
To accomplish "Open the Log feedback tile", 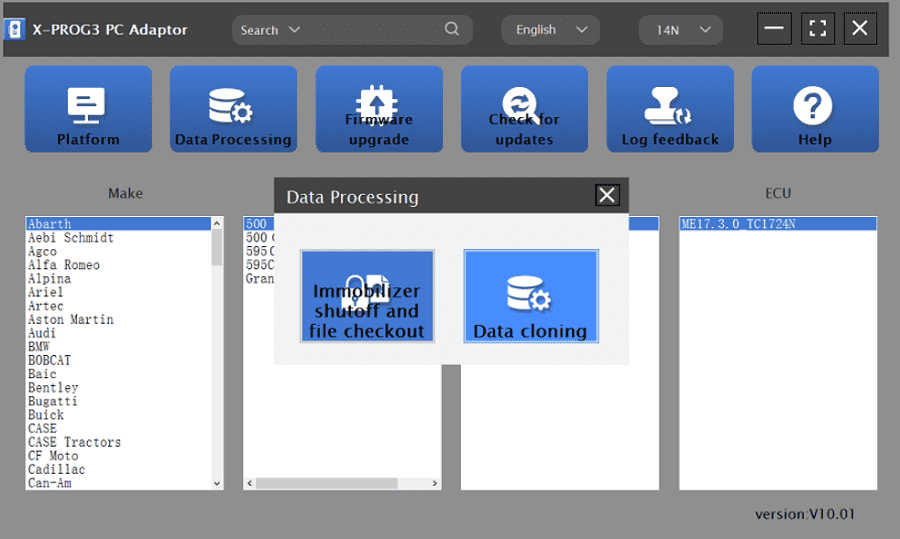I will (x=670, y=109).
